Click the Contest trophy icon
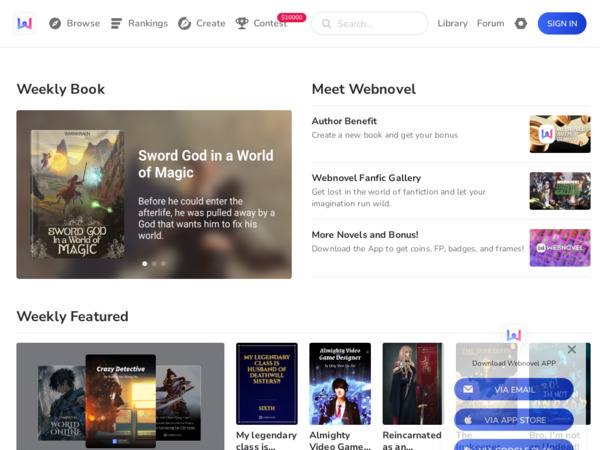The image size is (600, 450). (242, 23)
